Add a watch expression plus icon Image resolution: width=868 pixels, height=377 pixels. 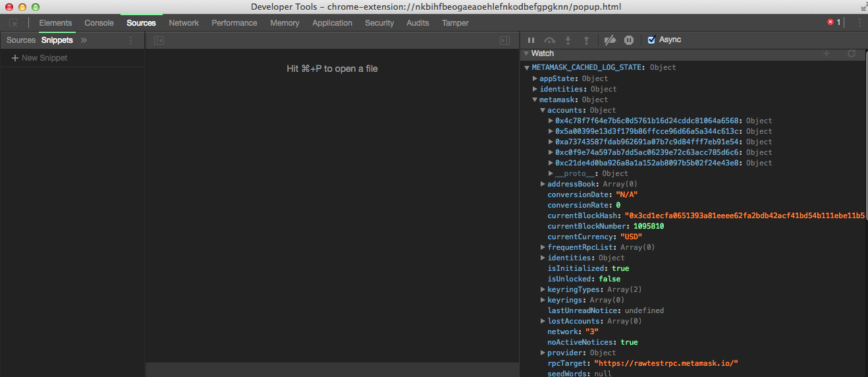point(827,53)
